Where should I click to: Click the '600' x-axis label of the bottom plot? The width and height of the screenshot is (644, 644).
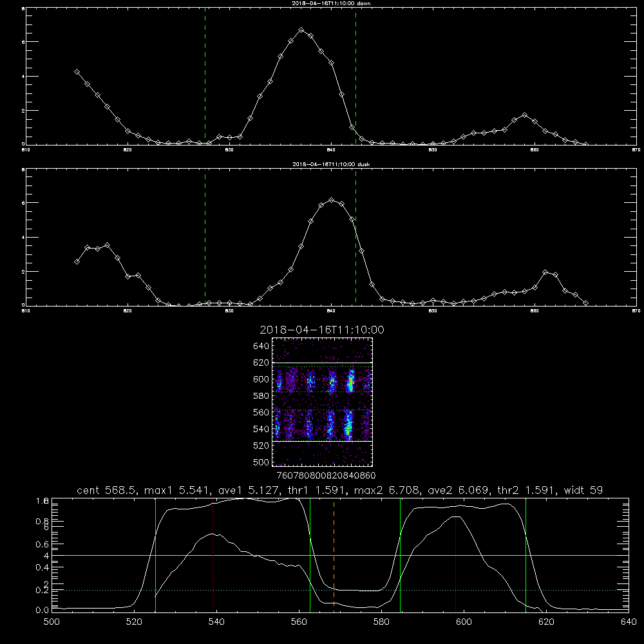464,622
